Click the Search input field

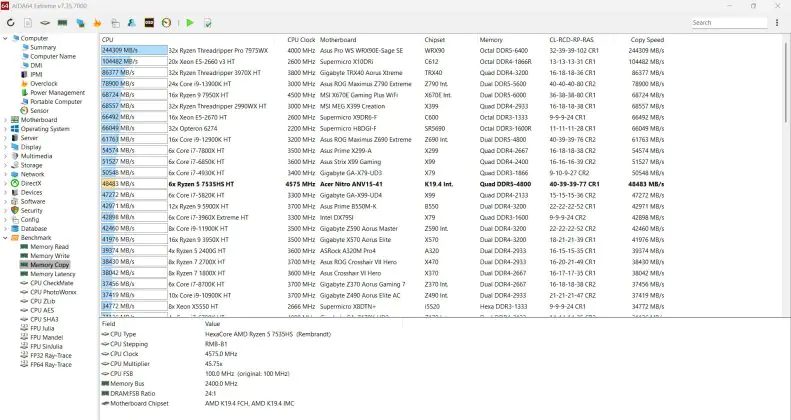click(729, 23)
